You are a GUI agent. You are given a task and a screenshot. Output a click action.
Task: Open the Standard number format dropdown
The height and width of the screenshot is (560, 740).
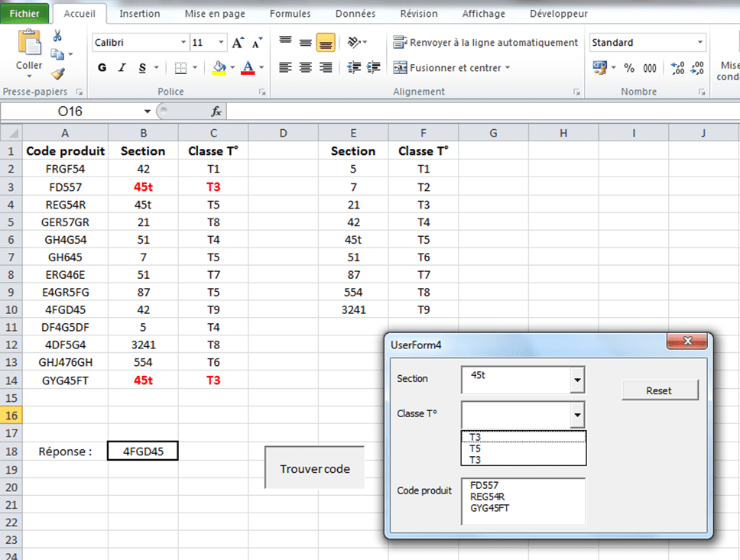point(699,43)
